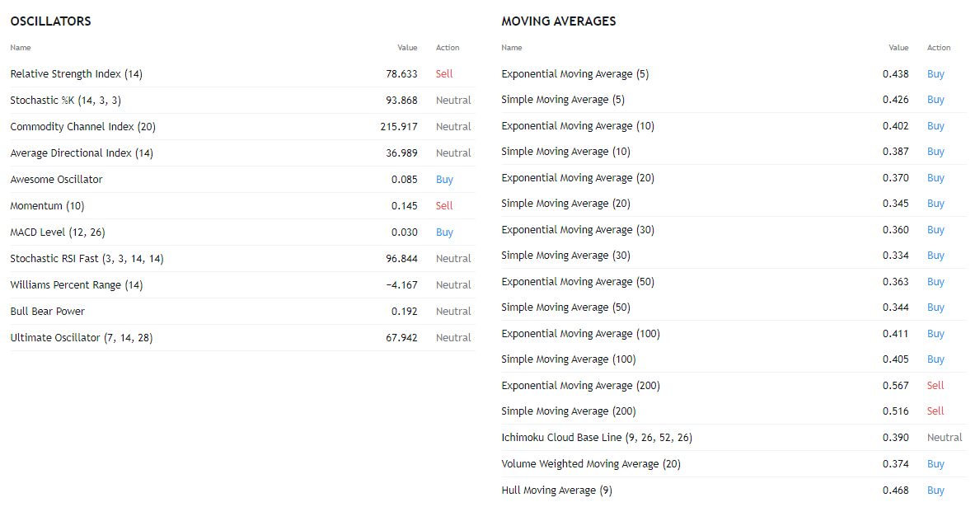Click the Neutral action for Ichimoku Cloud Base Line
The image size is (980, 507).
[x=945, y=437]
